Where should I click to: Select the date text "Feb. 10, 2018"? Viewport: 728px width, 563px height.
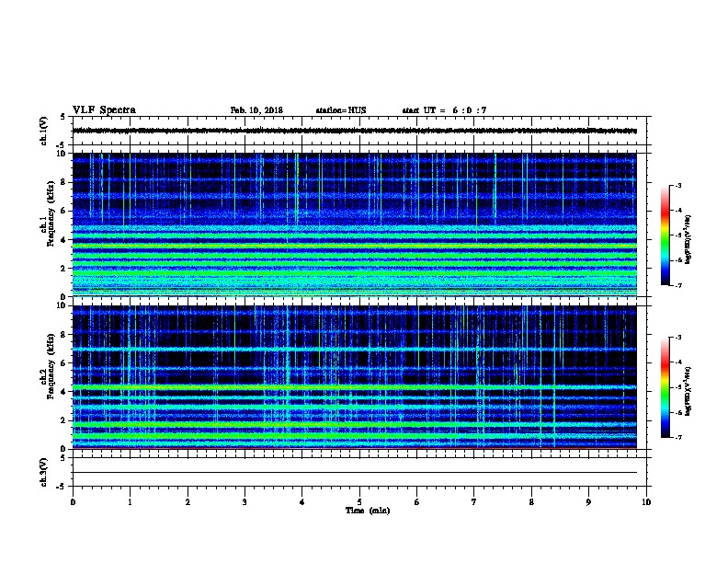coord(256,110)
